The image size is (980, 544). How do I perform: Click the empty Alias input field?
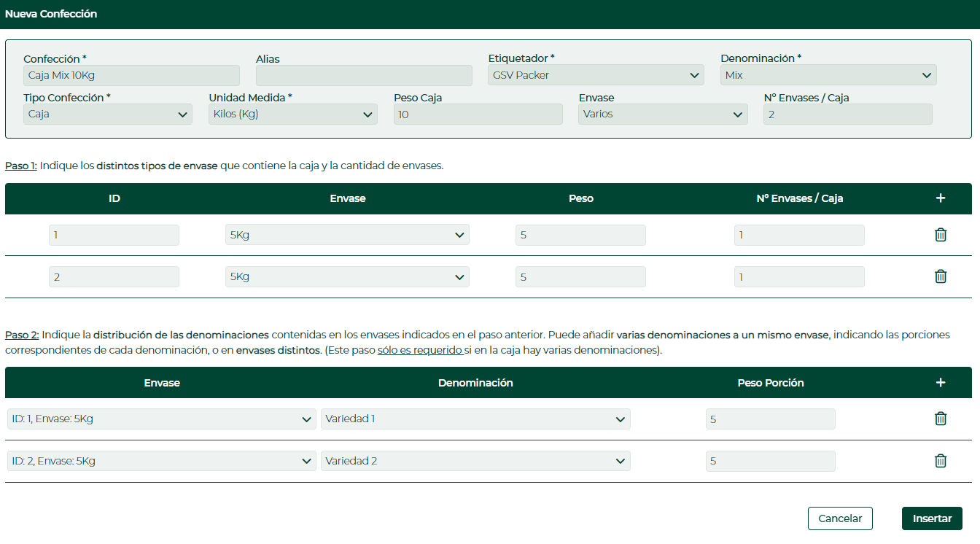click(364, 75)
